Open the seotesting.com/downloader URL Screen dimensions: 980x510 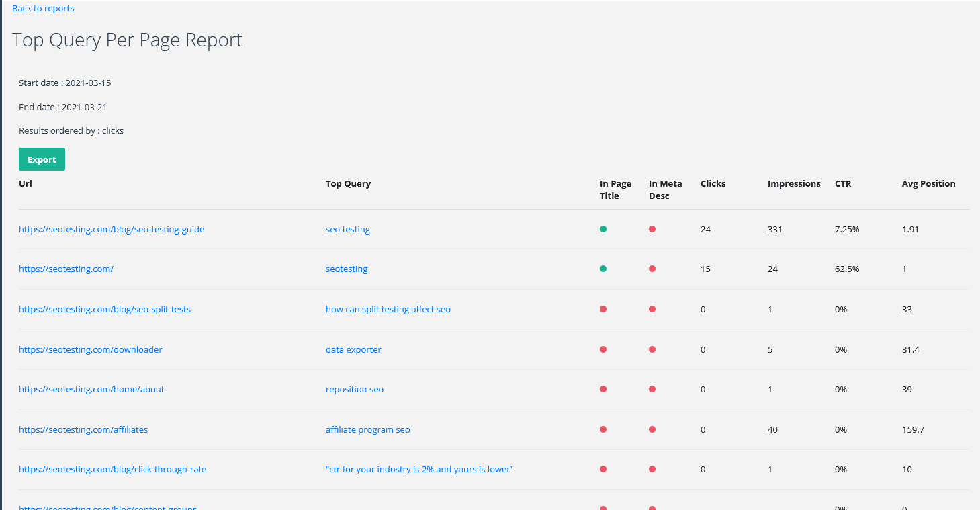(91, 349)
